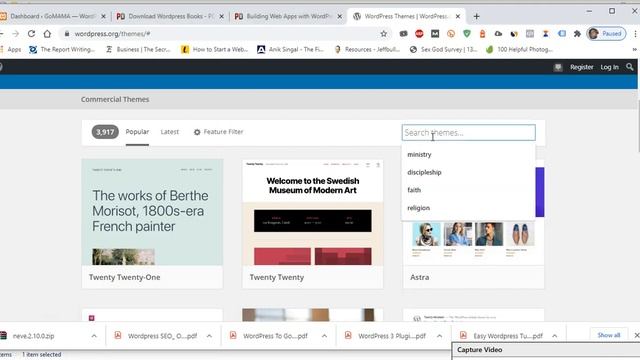Screen dimensions: 640x360
Task: Open WordPress.org search magnifier icon
Action: pyautogui.click(x=630, y=67)
